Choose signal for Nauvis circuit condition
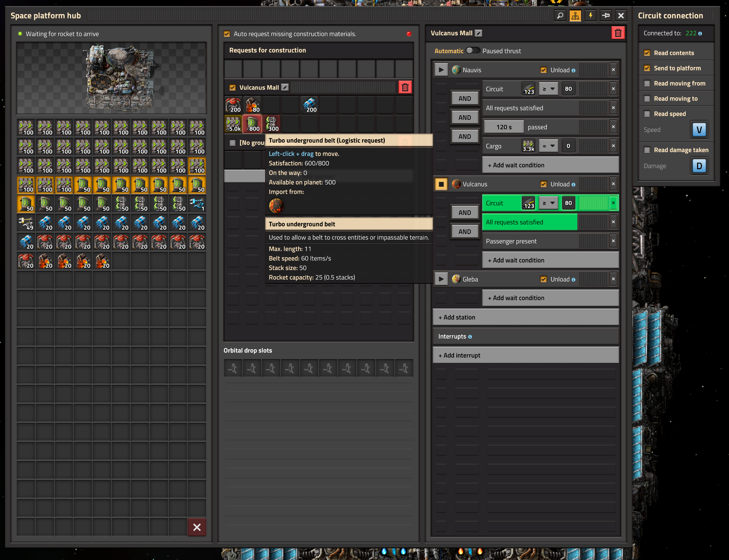The height and width of the screenshot is (560, 729). [529, 89]
